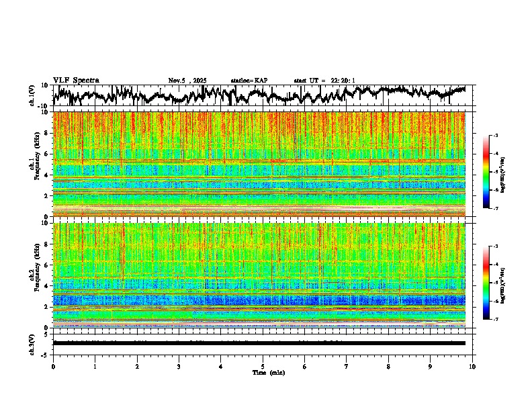Click the "VLF Spectra" title text
The height and width of the screenshot is (411, 532).
pos(76,81)
